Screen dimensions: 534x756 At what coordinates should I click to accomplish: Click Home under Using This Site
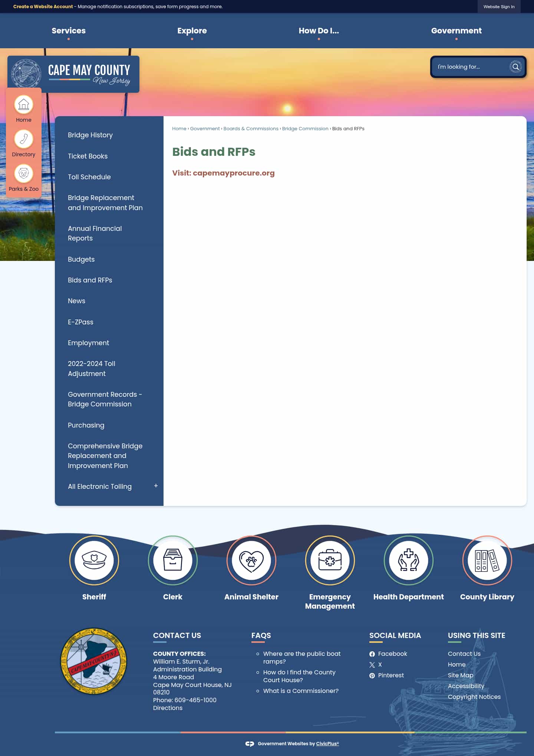click(x=456, y=665)
